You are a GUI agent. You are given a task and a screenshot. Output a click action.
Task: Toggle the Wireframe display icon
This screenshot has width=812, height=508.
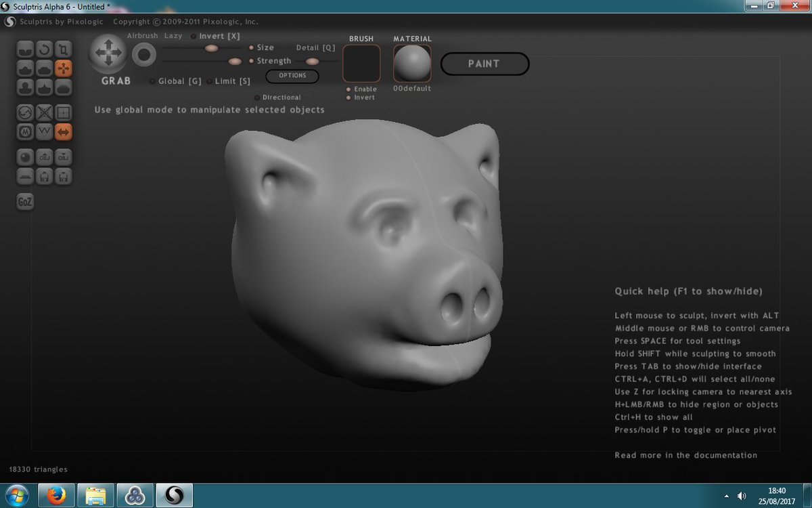45,132
